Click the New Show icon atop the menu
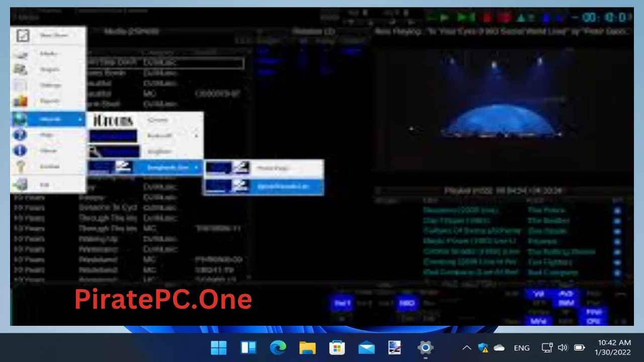This screenshot has width=644, height=362. pos(23,36)
